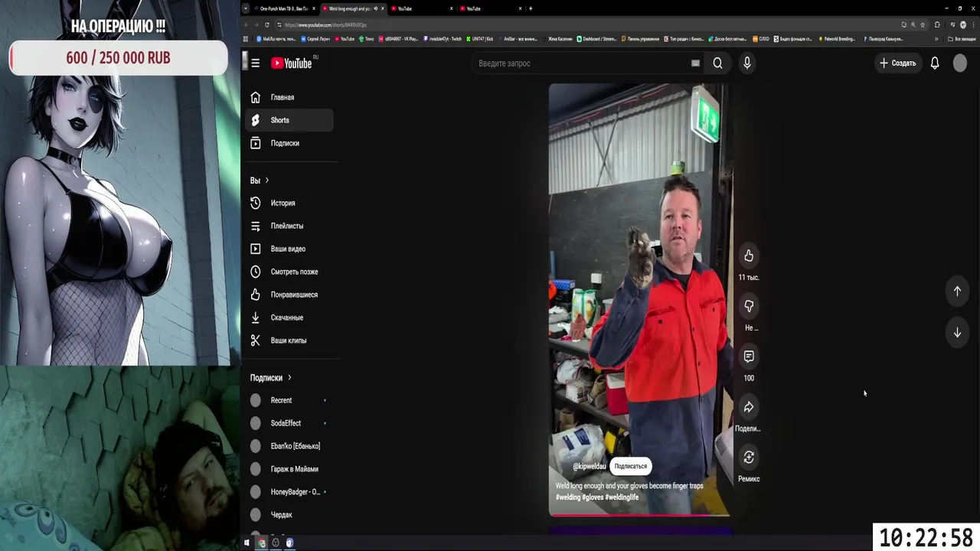980x551 pixels.
Task: Click the Создать button
Action: tap(897, 64)
